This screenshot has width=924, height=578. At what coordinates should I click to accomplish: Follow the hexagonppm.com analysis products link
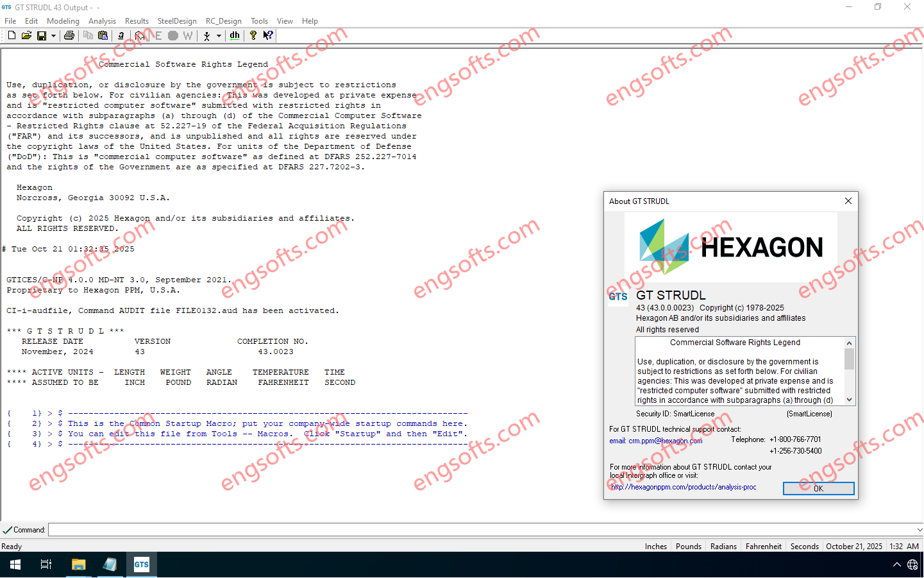click(684, 487)
